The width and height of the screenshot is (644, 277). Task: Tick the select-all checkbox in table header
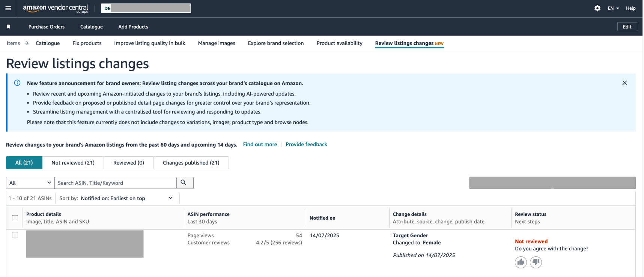point(15,218)
